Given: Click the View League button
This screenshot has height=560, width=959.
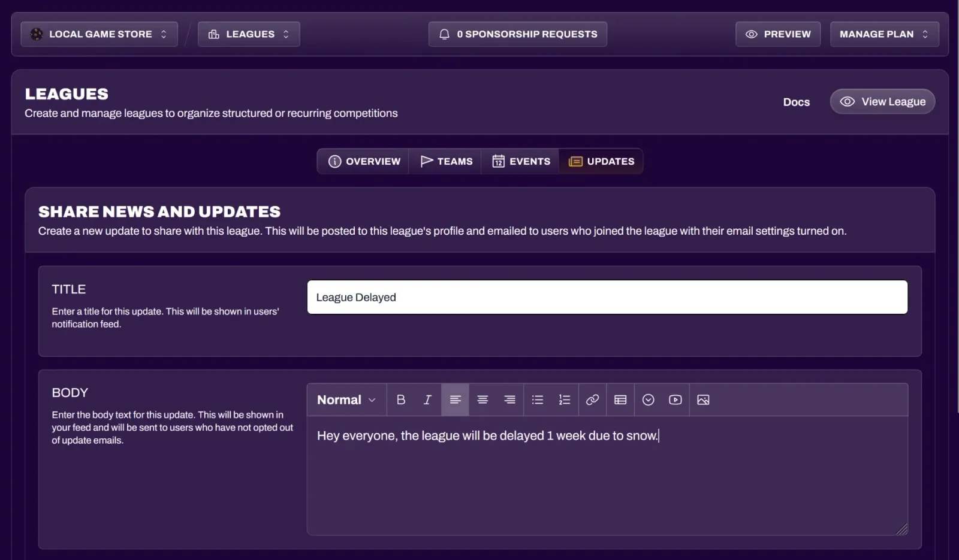Looking at the screenshot, I should [882, 102].
